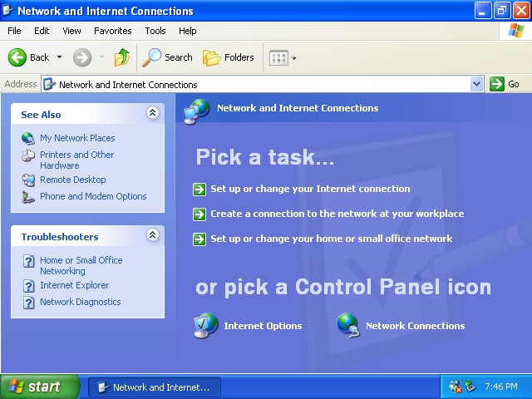Click the Network and Internet taskbar button
Screen dimensions: 532x399
[x=155, y=387]
